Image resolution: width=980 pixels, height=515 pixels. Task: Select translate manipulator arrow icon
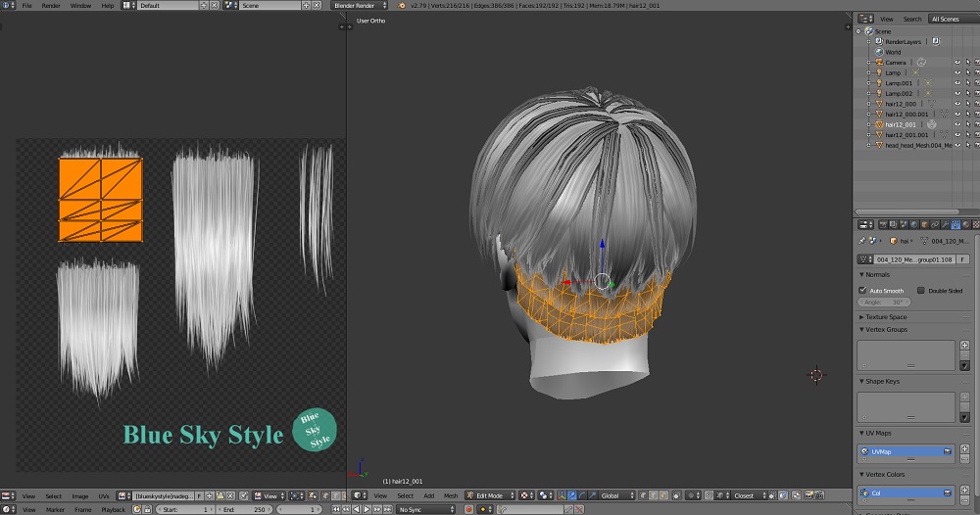pos(572,495)
